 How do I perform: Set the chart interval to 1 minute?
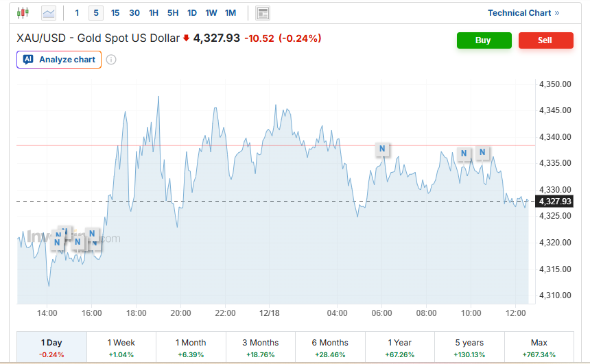77,13
